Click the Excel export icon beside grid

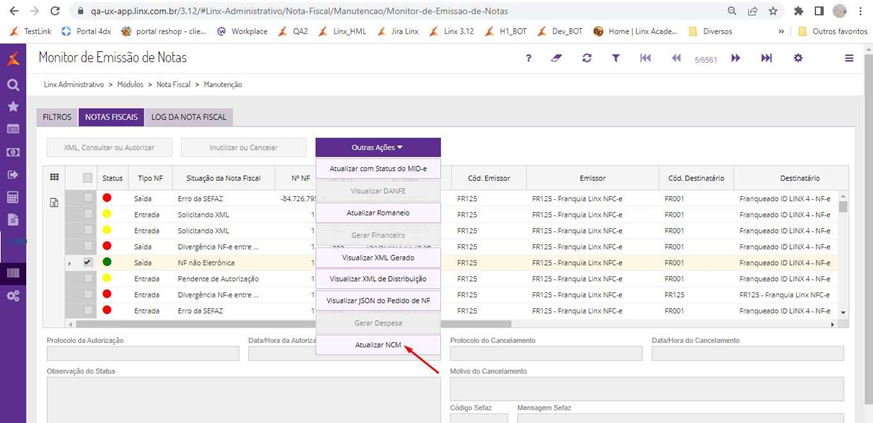coord(54,203)
